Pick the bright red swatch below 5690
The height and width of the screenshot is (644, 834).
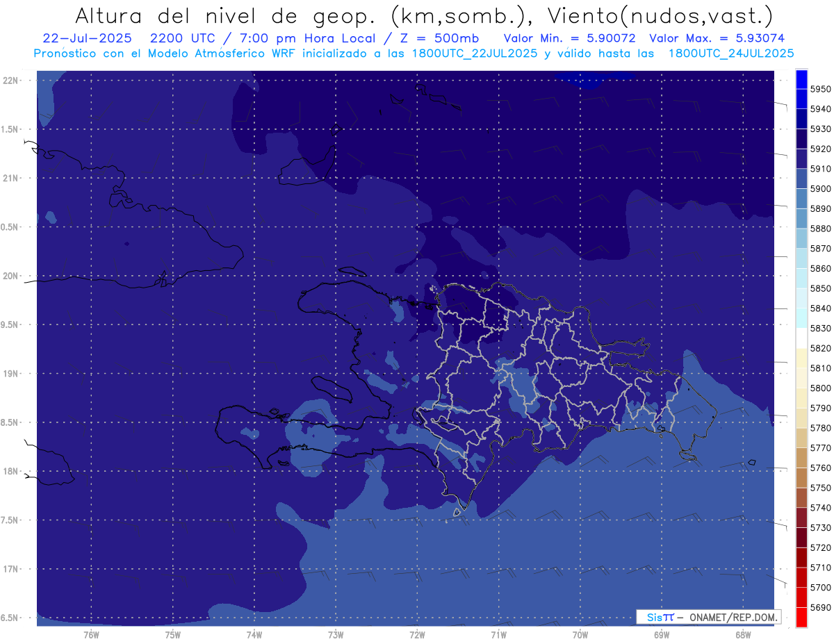[801, 617]
